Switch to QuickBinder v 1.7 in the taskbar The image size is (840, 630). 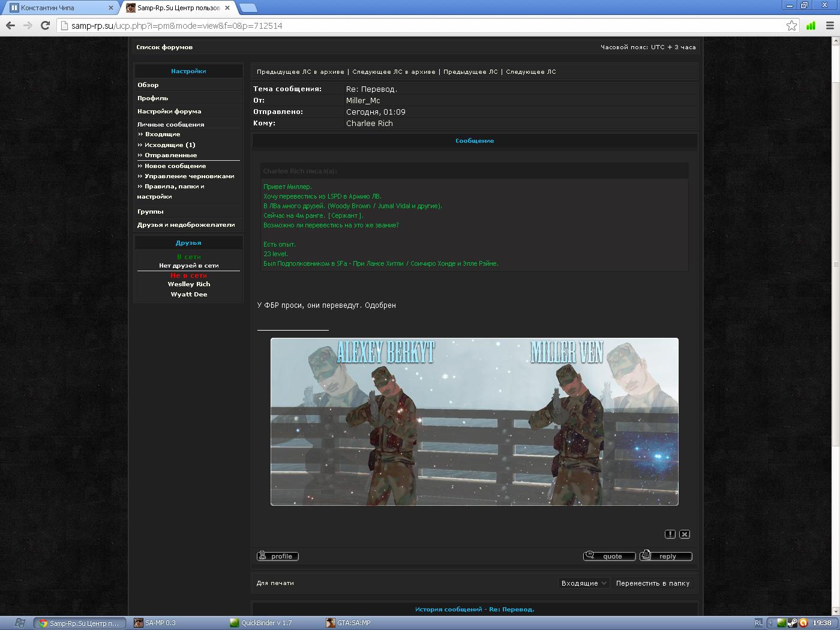click(x=274, y=623)
